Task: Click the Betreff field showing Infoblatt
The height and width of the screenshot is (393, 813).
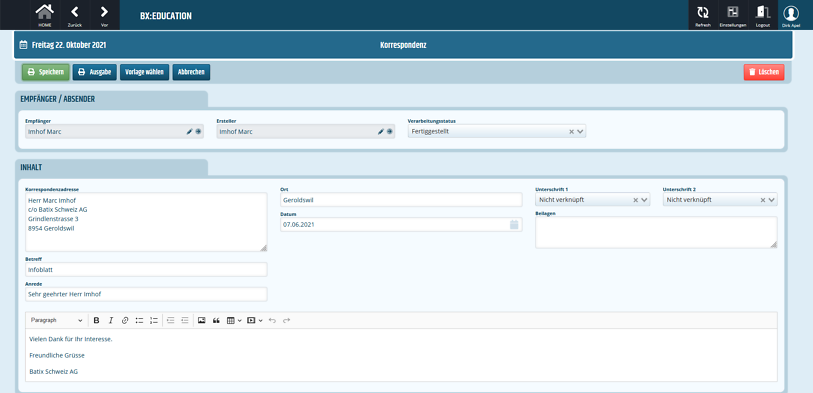Action: tap(146, 270)
